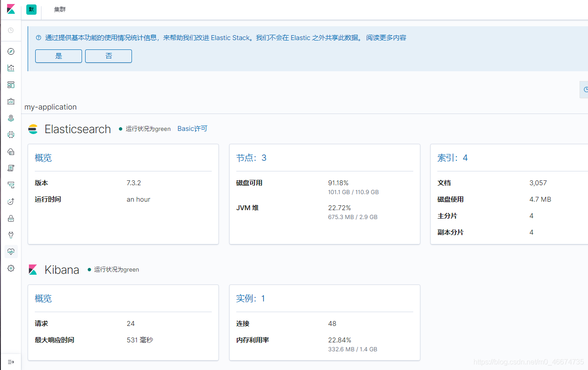Click the JVM 堆 label

(247, 208)
